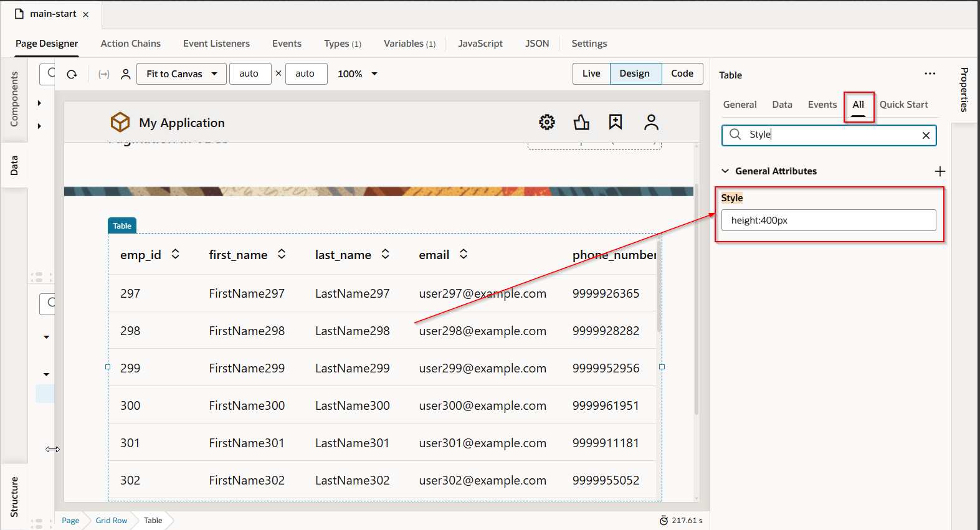The width and height of the screenshot is (980, 530).
Task: Click the user role person icon in toolbar
Action: (x=125, y=74)
